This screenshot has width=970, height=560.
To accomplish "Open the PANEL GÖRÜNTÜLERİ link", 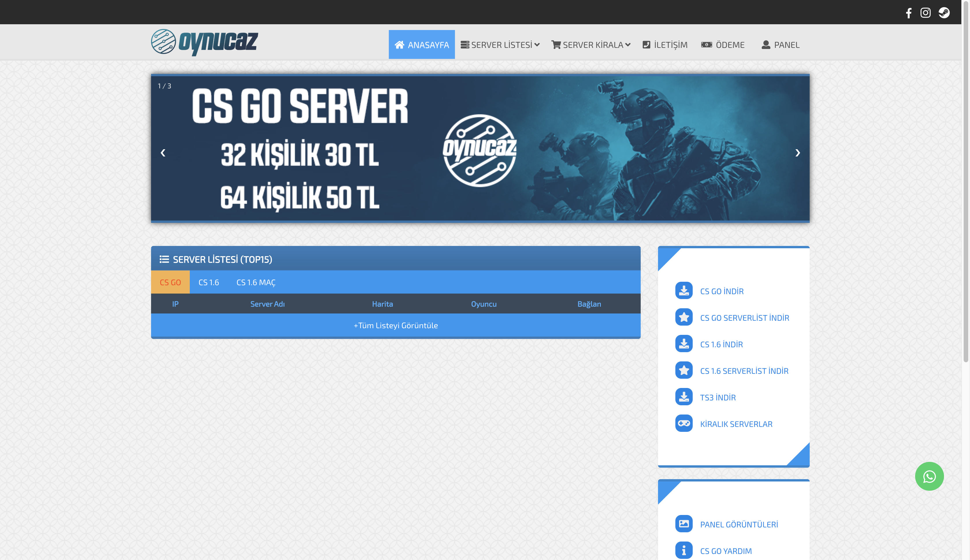I will (739, 524).
